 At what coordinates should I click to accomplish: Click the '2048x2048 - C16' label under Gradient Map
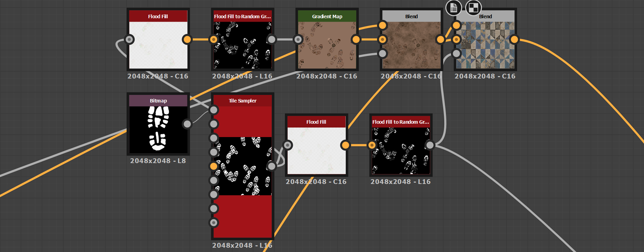pyautogui.click(x=327, y=76)
